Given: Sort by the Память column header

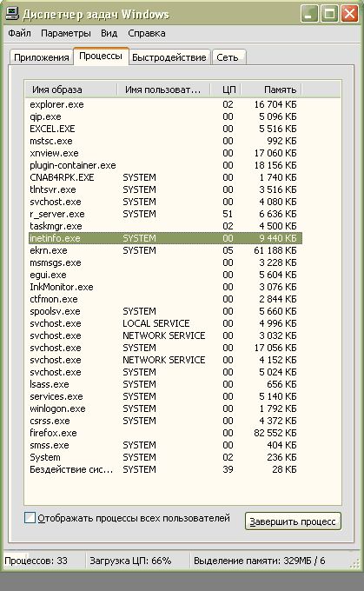Looking at the screenshot, I should click(271, 90).
